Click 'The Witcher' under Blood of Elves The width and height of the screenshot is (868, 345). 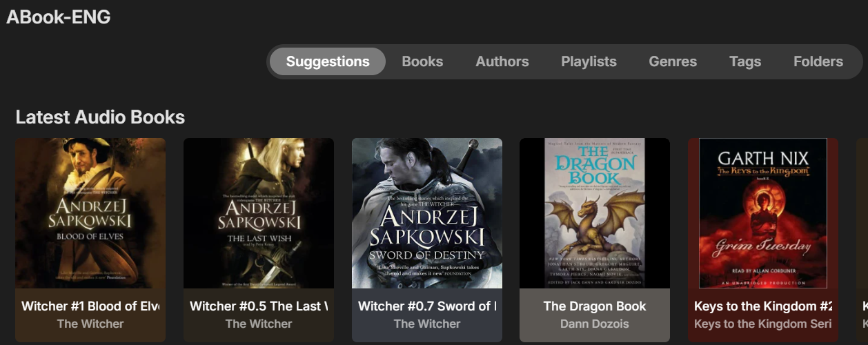click(x=90, y=324)
